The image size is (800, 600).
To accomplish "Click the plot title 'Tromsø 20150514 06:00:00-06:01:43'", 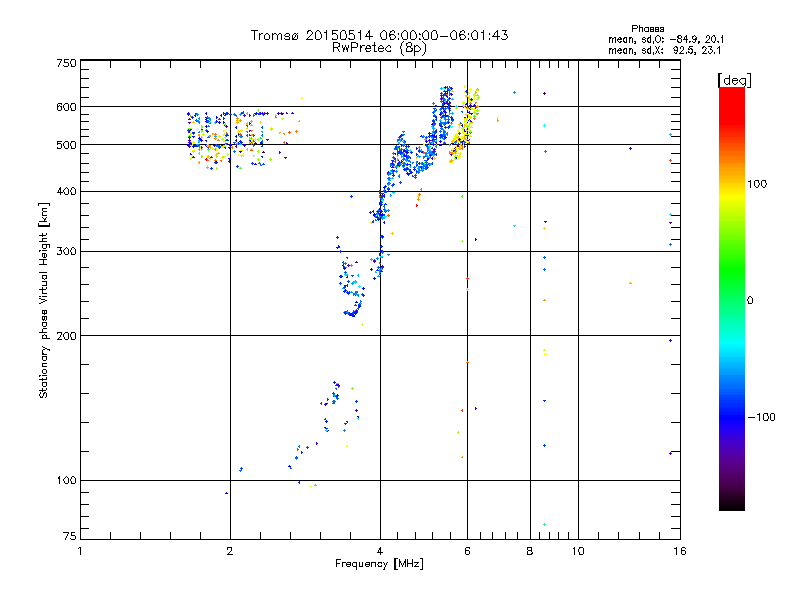I will click(x=380, y=35).
